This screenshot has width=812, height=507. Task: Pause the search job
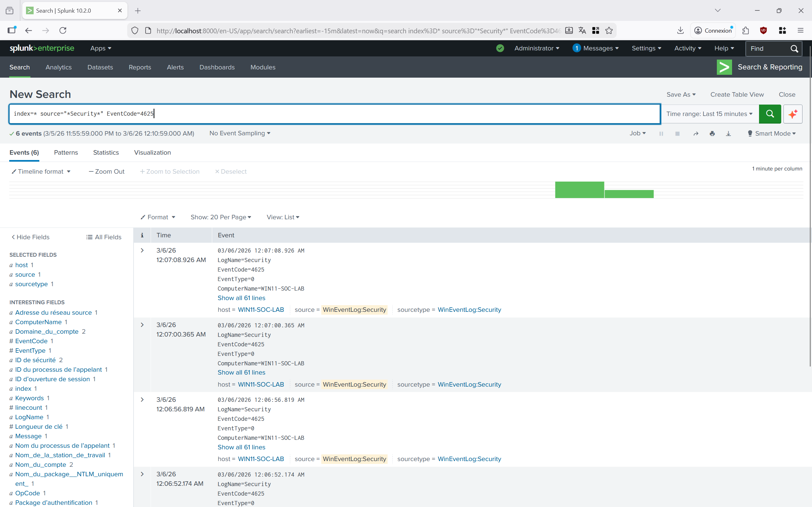661,133
